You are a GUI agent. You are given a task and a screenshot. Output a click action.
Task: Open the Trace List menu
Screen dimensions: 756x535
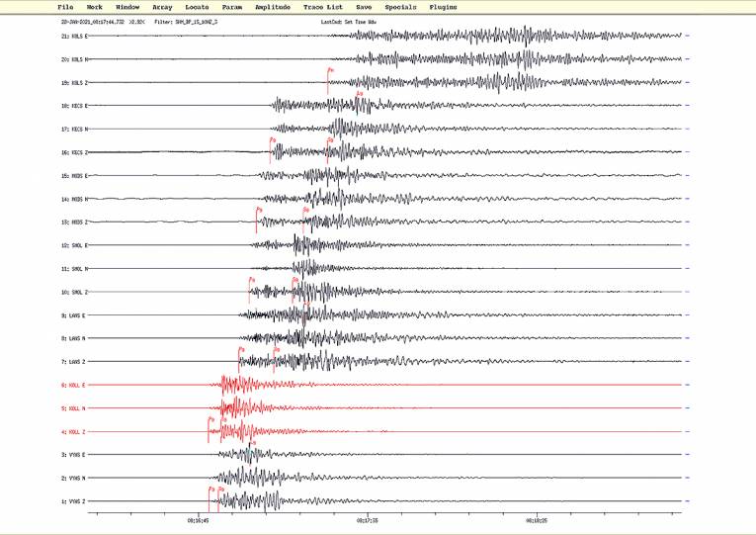(x=320, y=7)
